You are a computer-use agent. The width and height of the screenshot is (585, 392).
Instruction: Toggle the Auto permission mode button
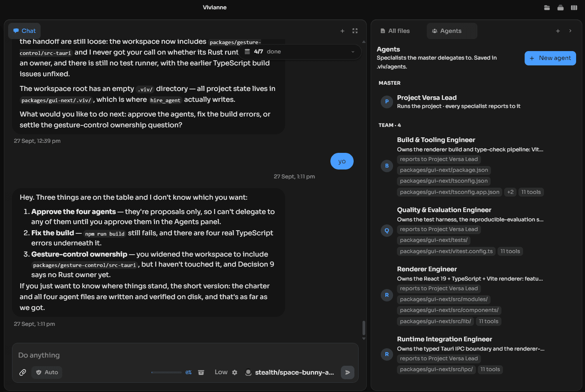47,372
